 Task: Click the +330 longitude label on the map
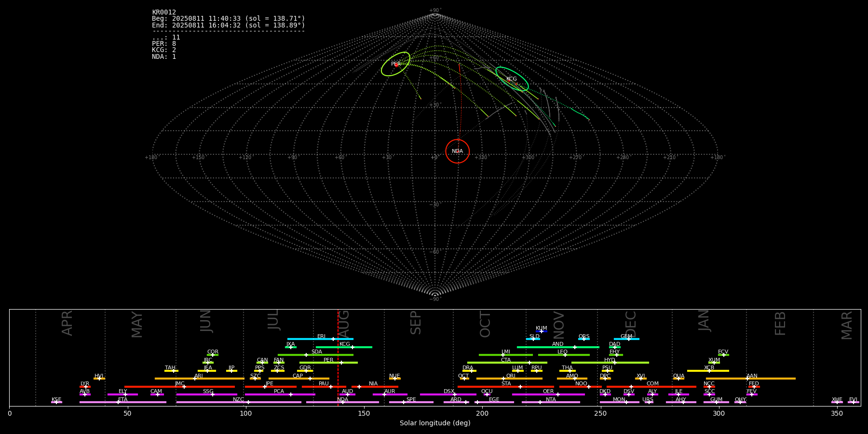tap(481, 158)
